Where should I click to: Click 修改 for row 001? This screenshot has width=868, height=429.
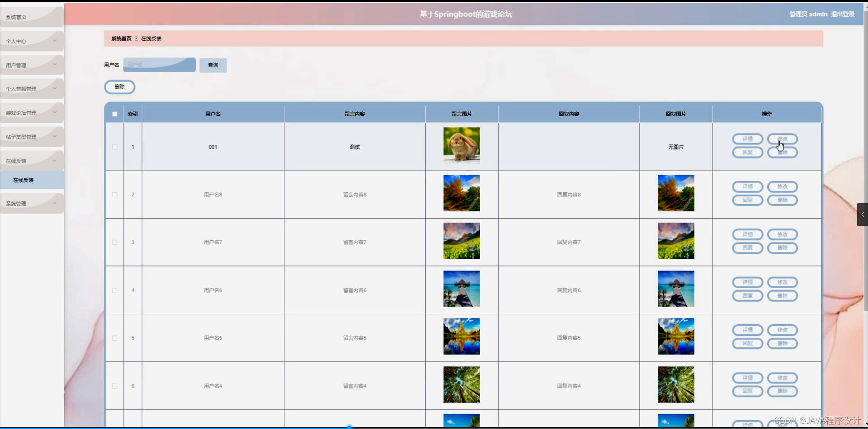point(783,139)
